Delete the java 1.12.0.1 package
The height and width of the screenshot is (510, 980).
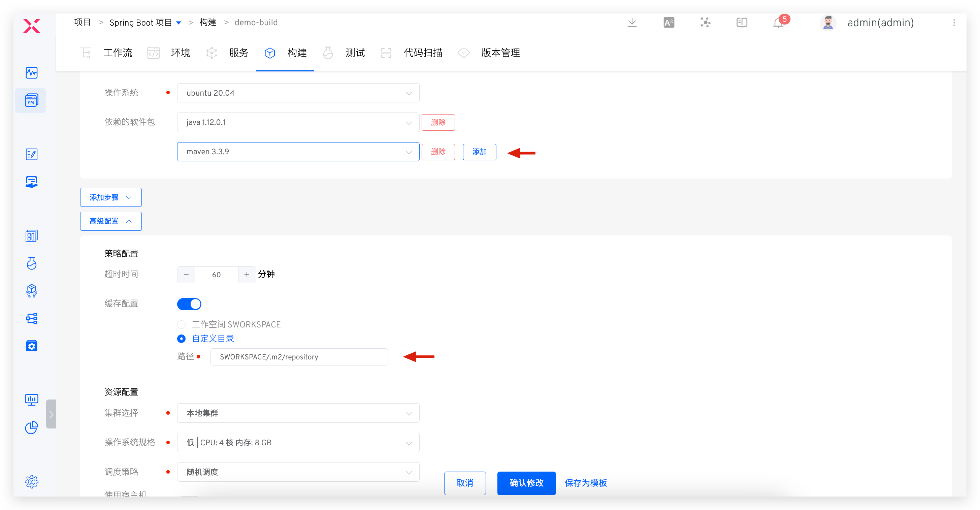(438, 122)
